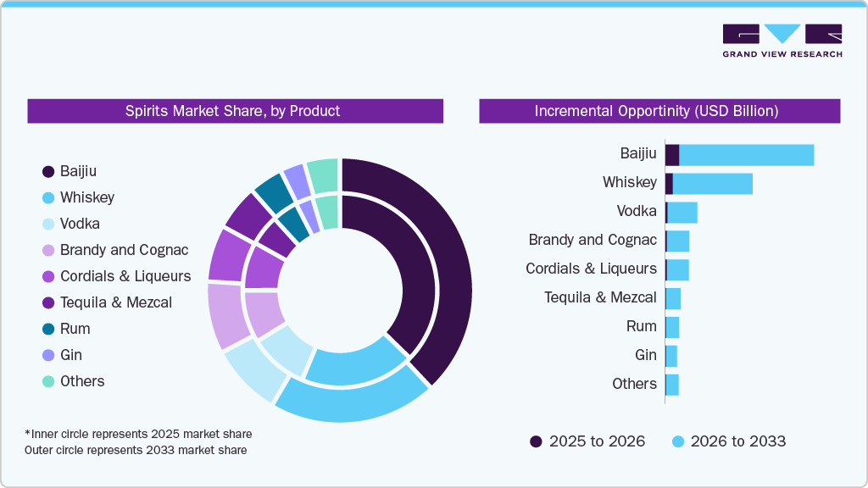Click the Tequila & Mezcal legend dot
Viewport: 868px width, 488px height.
click(48, 302)
